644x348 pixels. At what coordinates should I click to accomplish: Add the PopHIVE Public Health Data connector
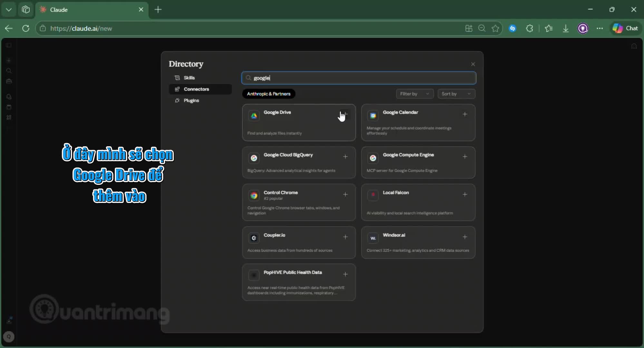(x=345, y=274)
